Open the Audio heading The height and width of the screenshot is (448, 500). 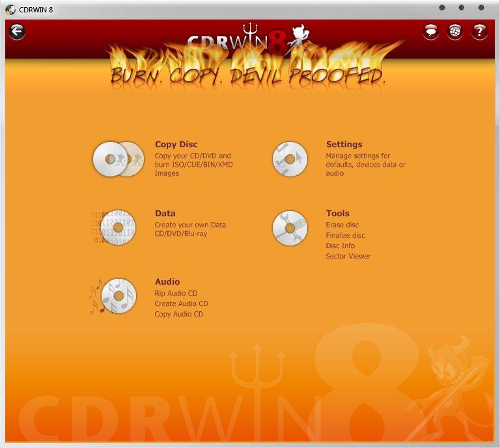[x=167, y=282]
